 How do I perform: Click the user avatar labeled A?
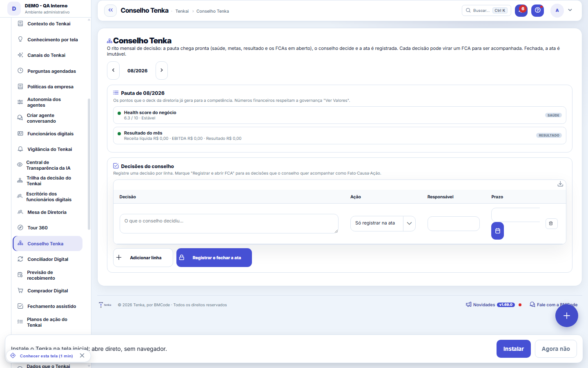pyautogui.click(x=557, y=10)
